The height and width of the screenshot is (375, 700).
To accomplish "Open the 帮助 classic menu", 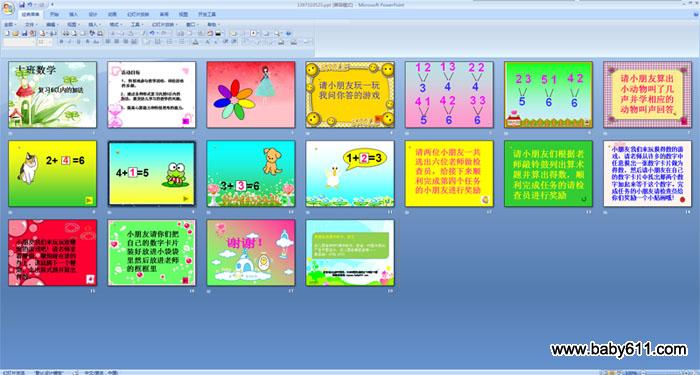I will pos(212,25).
